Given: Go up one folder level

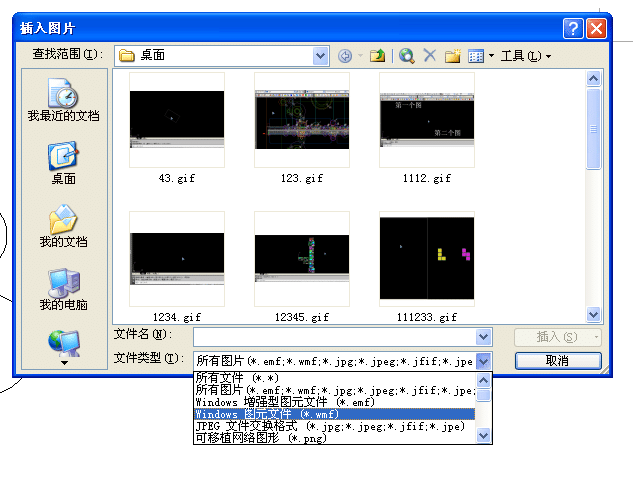Looking at the screenshot, I should click(377, 56).
